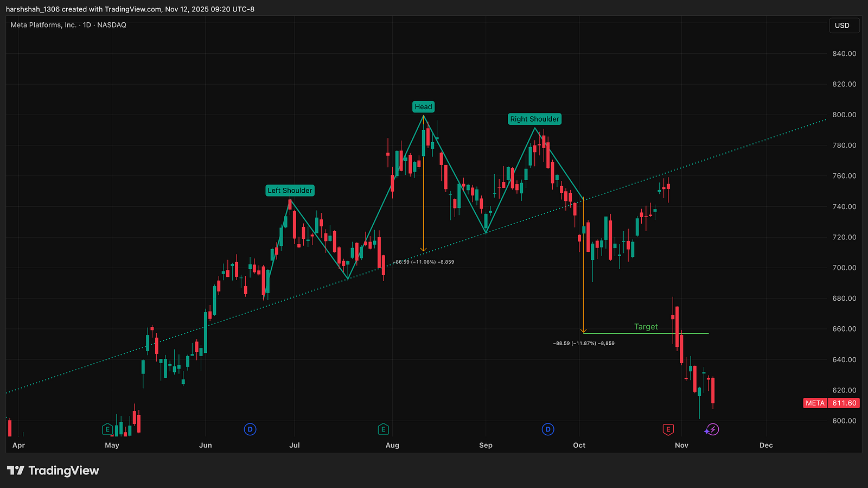This screenshot has height=488, width=868.
Task: Click the 660.00 price axis label
Action: tap(844, 329)
